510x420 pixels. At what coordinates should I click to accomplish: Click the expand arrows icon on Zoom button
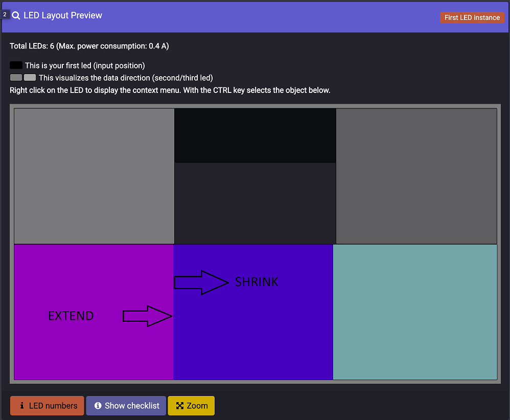(180, 405)
